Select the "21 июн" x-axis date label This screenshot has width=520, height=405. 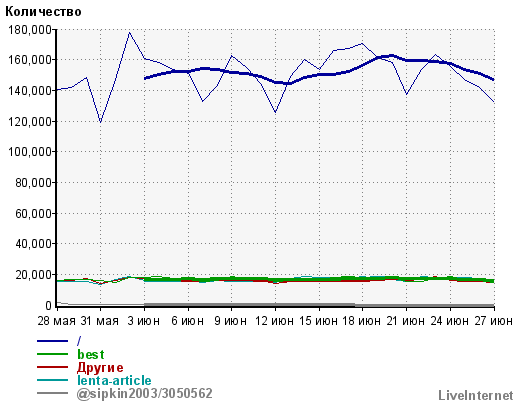click(406, 321)
